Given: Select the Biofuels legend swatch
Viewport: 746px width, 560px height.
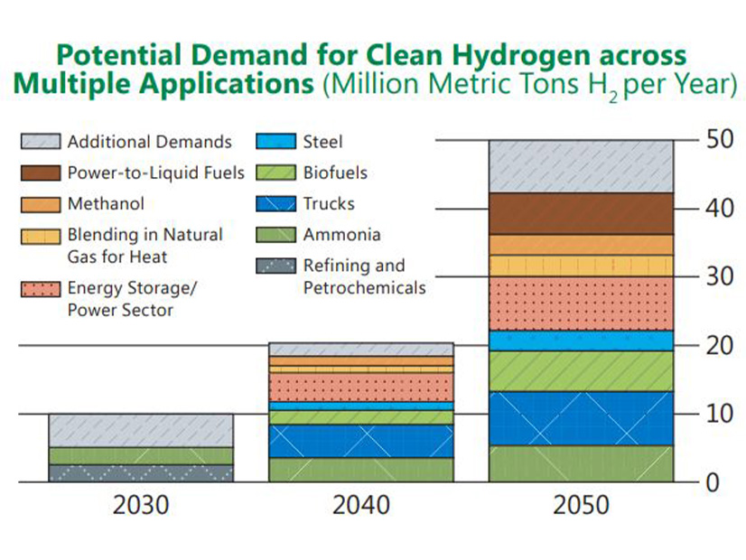Looking at the screenshot, I should click(x=275, y=173).
